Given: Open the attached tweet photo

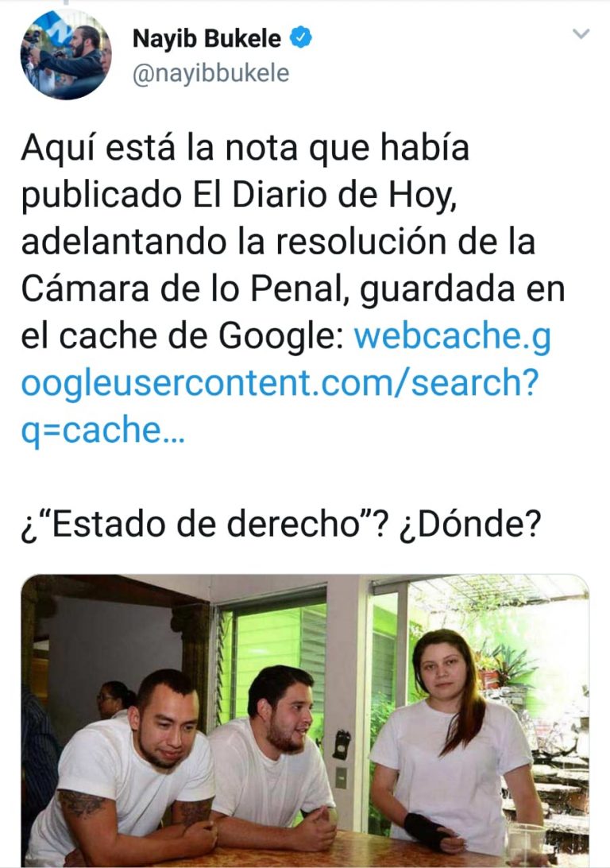Looking at the screenshot, I should point(305,721).
